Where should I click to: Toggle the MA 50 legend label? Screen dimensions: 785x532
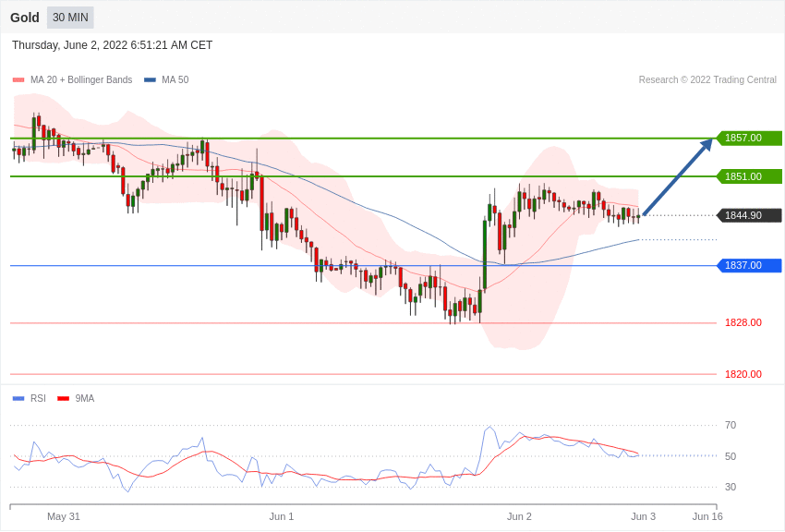(x=175, y=79)
